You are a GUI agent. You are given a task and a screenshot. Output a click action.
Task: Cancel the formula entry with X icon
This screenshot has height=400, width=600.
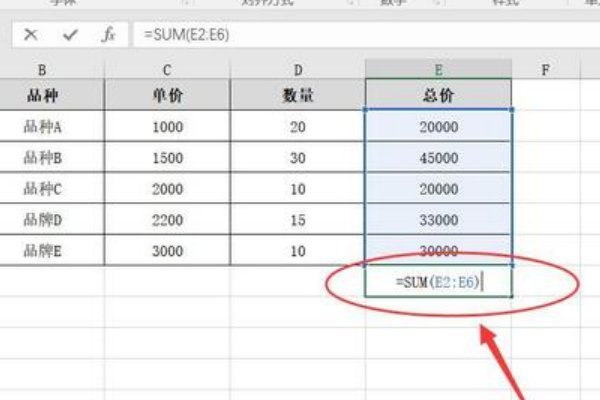coord(31,35)
